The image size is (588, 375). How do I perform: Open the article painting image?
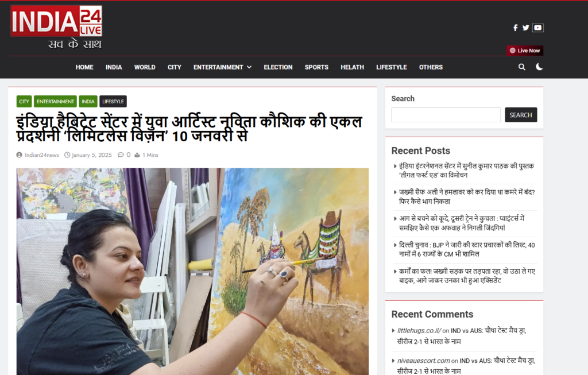pyautogui.click(x=192, y=272)
